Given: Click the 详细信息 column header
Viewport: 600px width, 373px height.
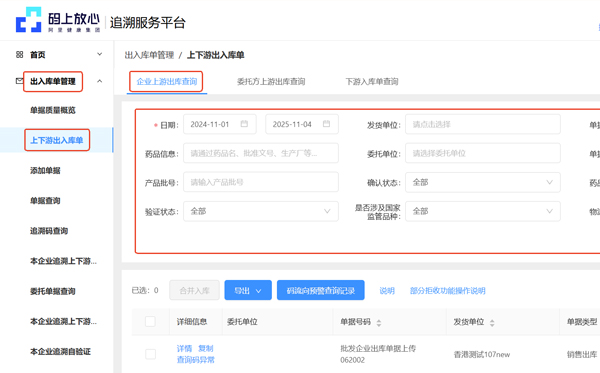Looking at the screenshot, I should tap(192, 322).
